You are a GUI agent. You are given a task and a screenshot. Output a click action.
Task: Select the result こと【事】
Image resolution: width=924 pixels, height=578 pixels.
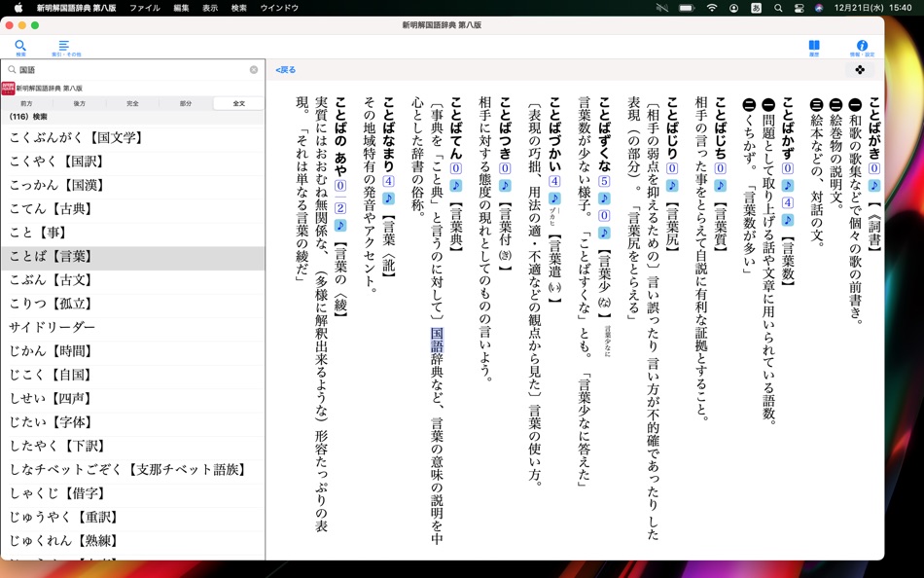(132, 233)
